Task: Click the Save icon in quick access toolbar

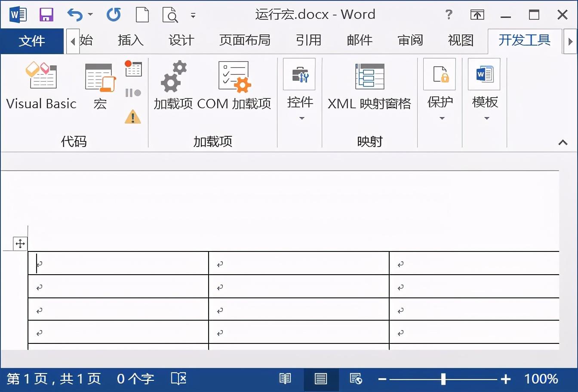Action: (46, 15)
